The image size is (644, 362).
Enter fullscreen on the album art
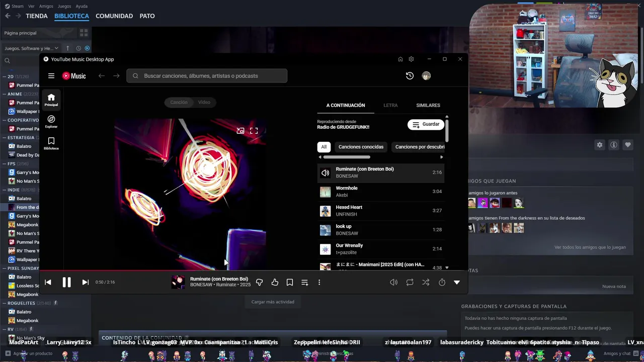coord(254,131)
